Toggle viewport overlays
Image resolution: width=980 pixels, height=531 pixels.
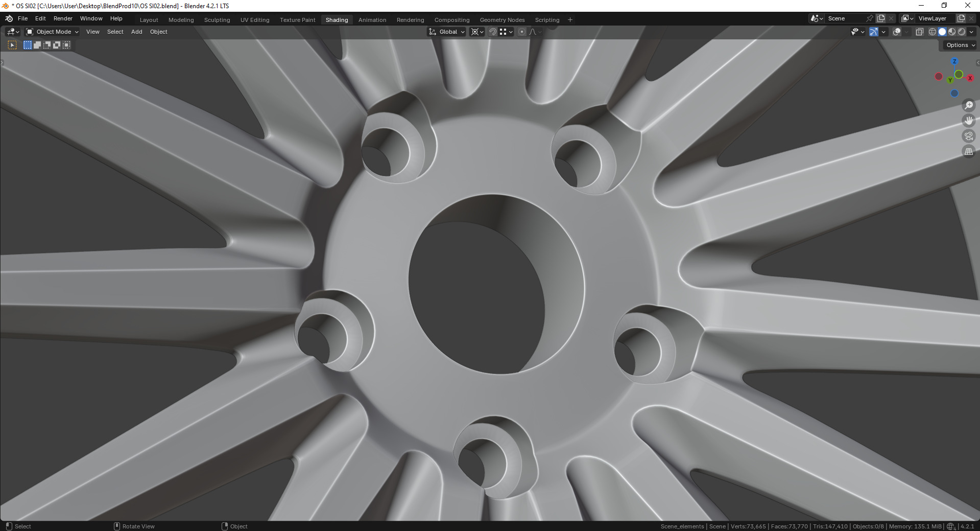coord(897,32)
